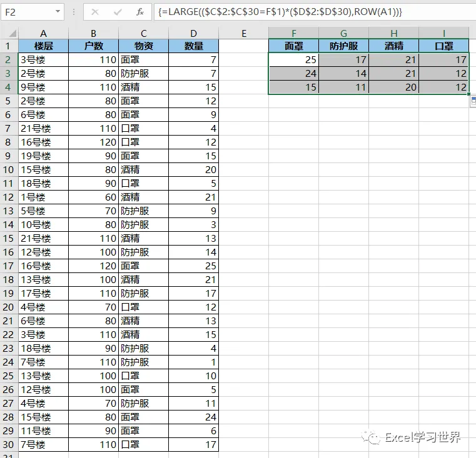The image size is (476, 458).
Task: Click the 面罩 header cell in column F
Action: [294, 46]
